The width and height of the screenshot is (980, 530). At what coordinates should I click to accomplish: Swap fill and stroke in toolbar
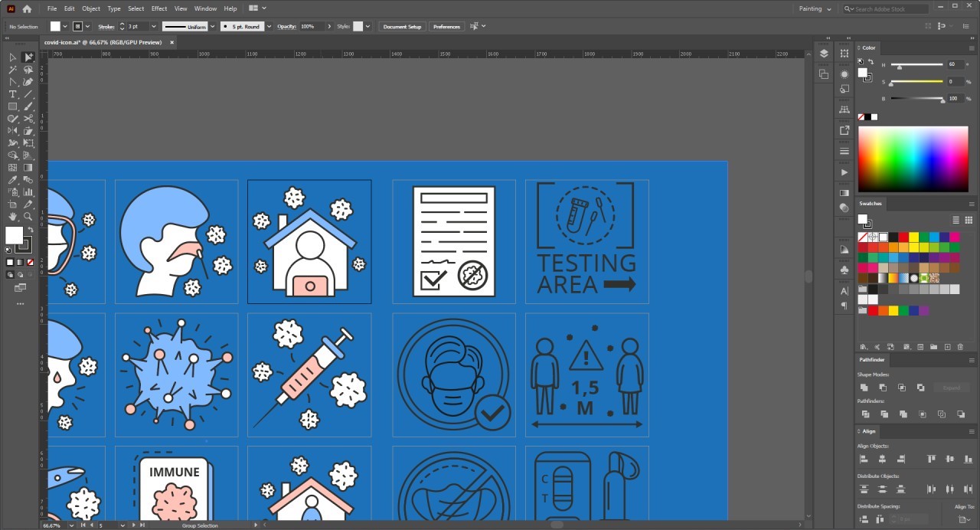coord(30,230)
